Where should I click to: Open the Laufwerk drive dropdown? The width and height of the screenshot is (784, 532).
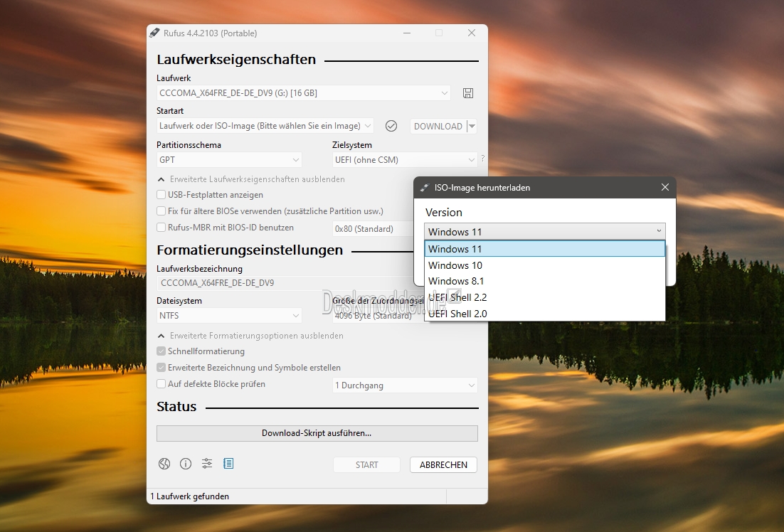tap(304, 93)
